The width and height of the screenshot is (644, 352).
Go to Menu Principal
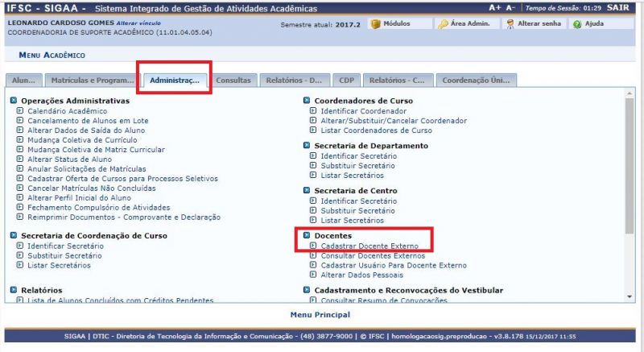tap(320, 314)
